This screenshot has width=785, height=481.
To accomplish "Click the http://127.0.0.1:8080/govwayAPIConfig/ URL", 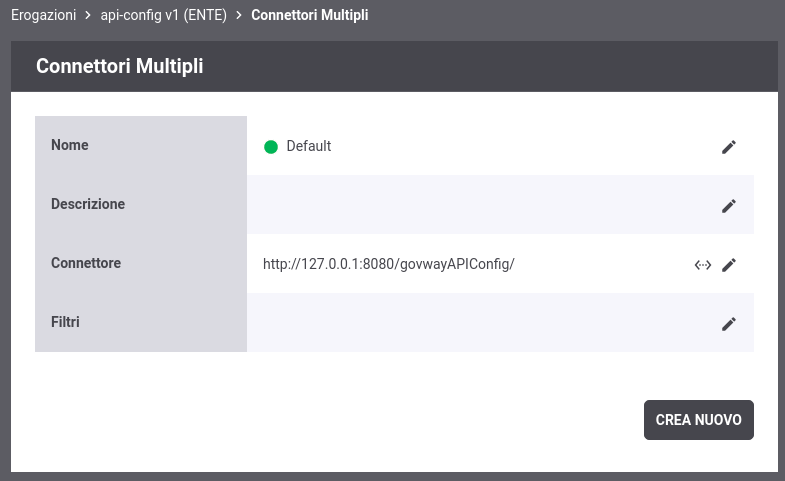I will click(388, 264).
